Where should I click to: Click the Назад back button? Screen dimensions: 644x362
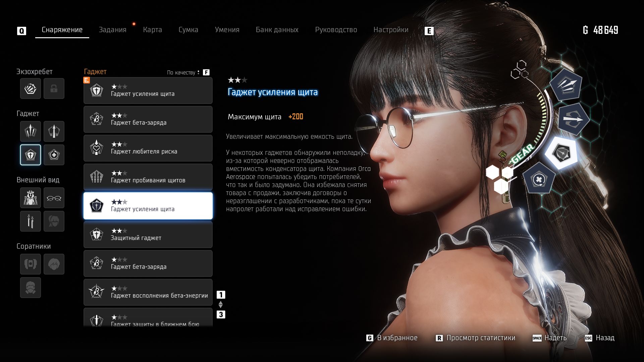click(604, 338)
